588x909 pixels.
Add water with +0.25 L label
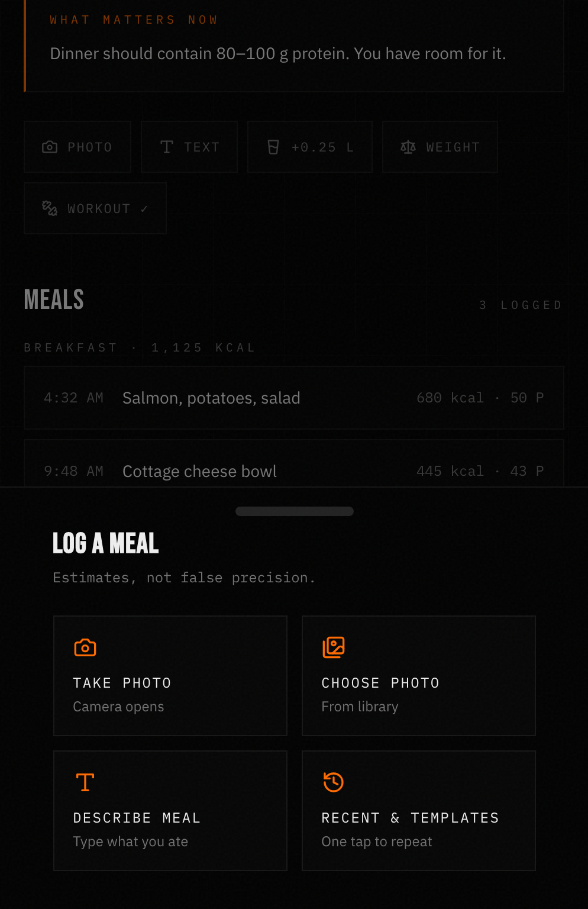[322, 147]
